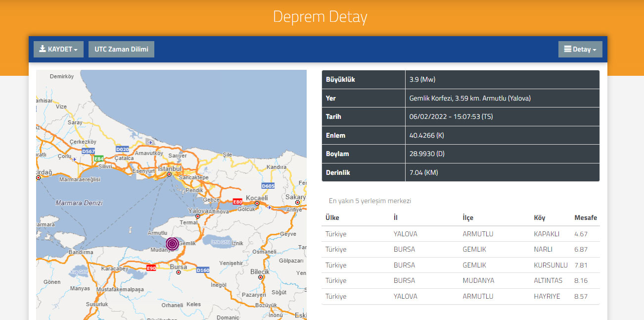The height and width of the screenshot is (320, 644).
Task: Select the KAPAKLI village row entry
Action: point(547,234)
